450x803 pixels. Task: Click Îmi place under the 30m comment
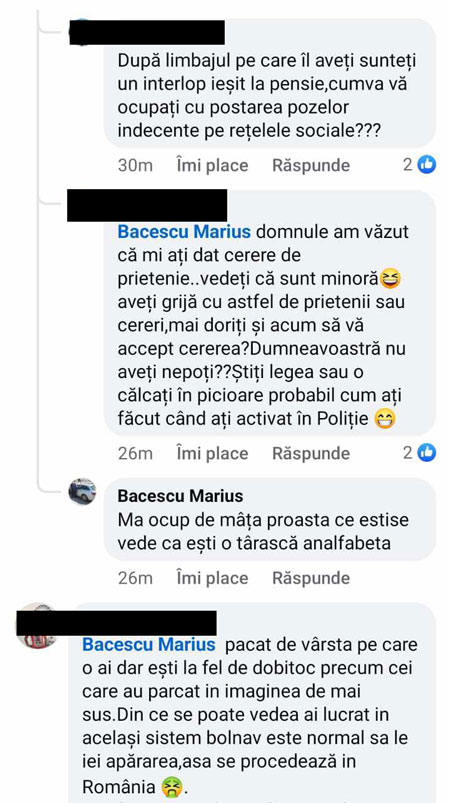coord(212,165)
